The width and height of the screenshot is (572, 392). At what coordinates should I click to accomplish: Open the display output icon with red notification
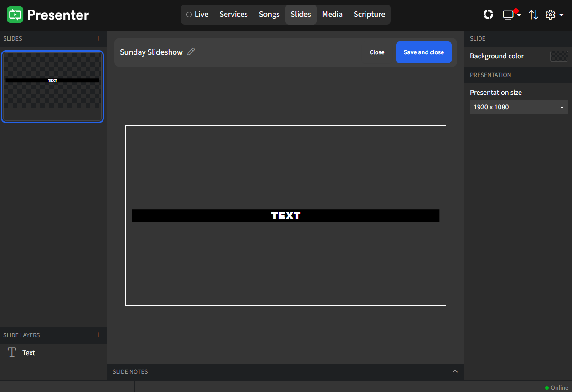pos(507,15)
